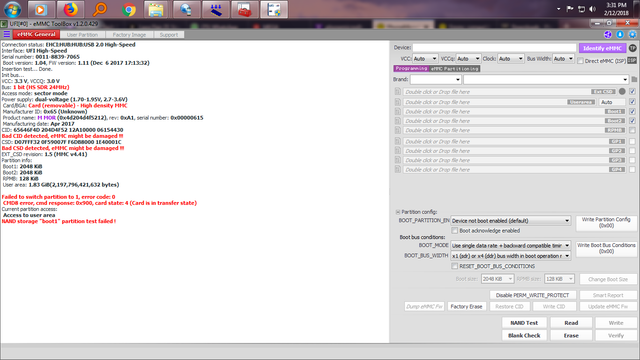640x360 pixels.
Task: Click the Read button
Action: click(571, 323)
